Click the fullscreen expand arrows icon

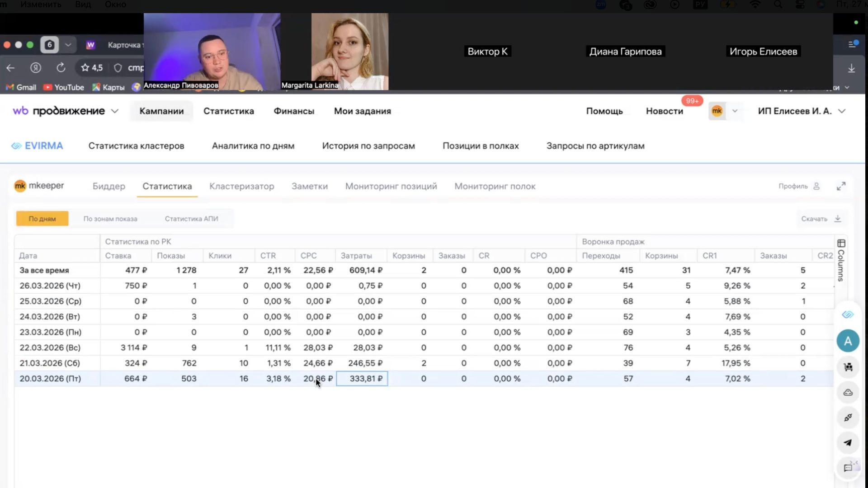tap(841, 186)
